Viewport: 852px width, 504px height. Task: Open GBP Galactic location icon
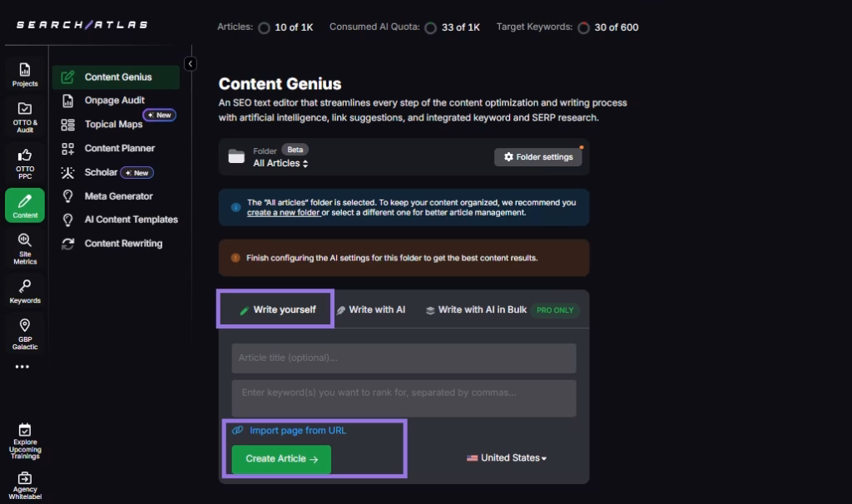[25, 333]
